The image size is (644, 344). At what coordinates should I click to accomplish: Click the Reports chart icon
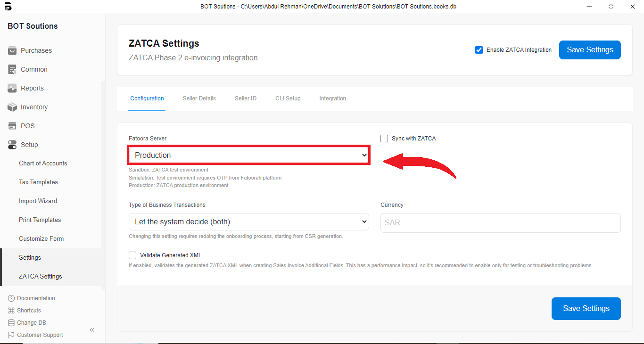(x=12, y=88)
